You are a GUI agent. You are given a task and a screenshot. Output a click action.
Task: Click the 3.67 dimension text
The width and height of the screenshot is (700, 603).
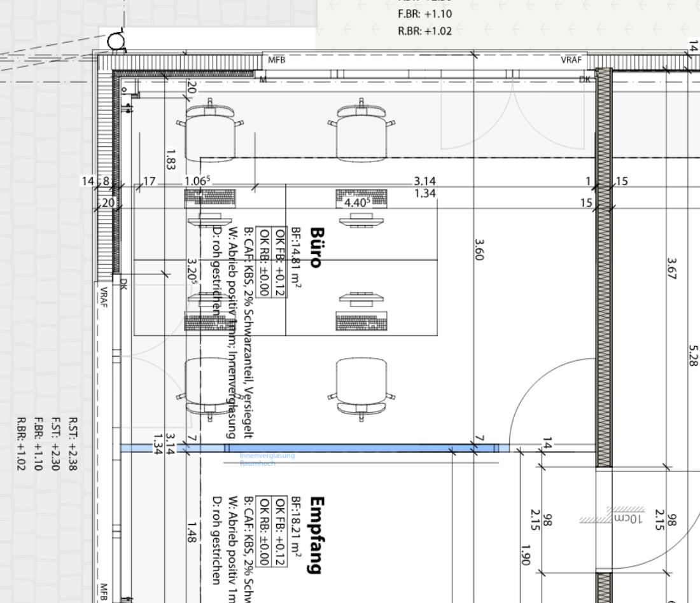coord(669,268)
